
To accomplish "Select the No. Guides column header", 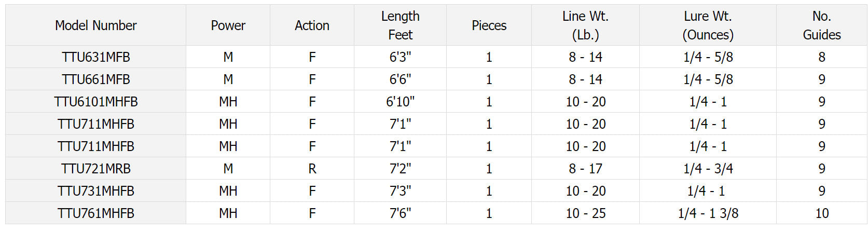I will point(822,25).
